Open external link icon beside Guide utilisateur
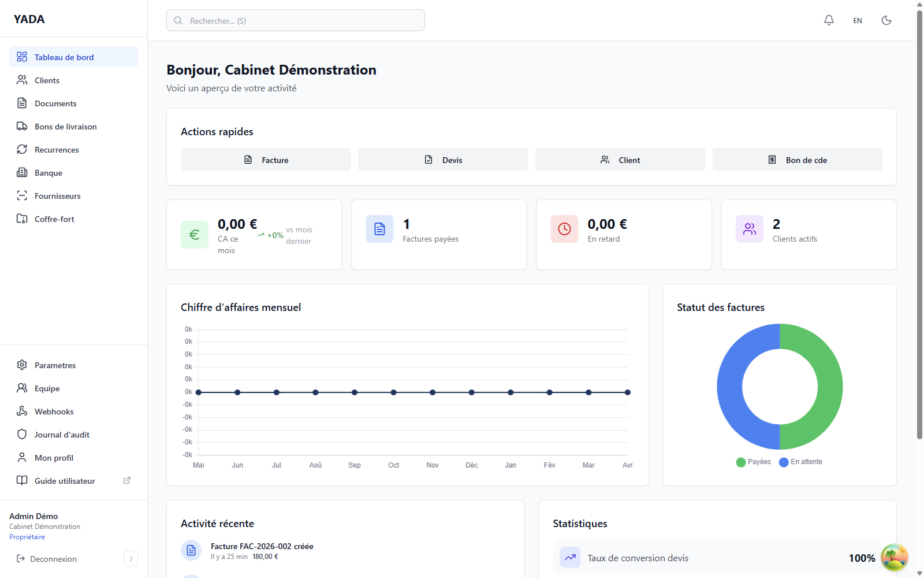Viewport: 924px width, 578px height. (x=127, y=480)
